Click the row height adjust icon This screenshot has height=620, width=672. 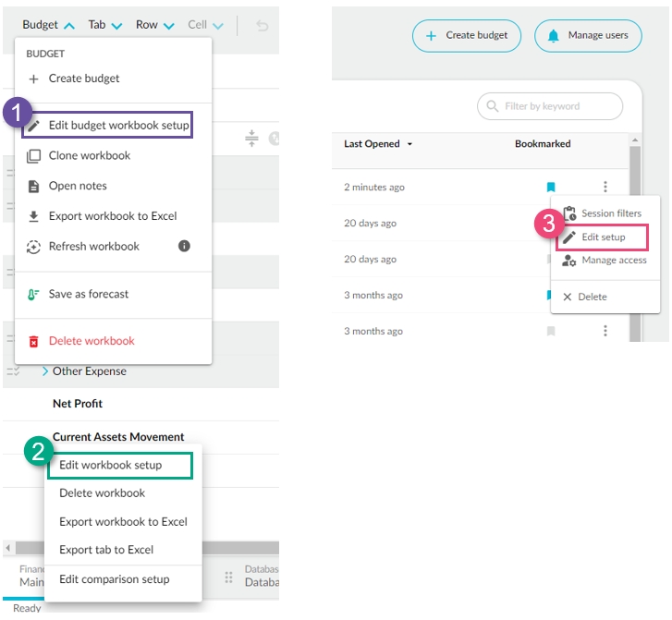pyautogui.click(x=251, y=139)
